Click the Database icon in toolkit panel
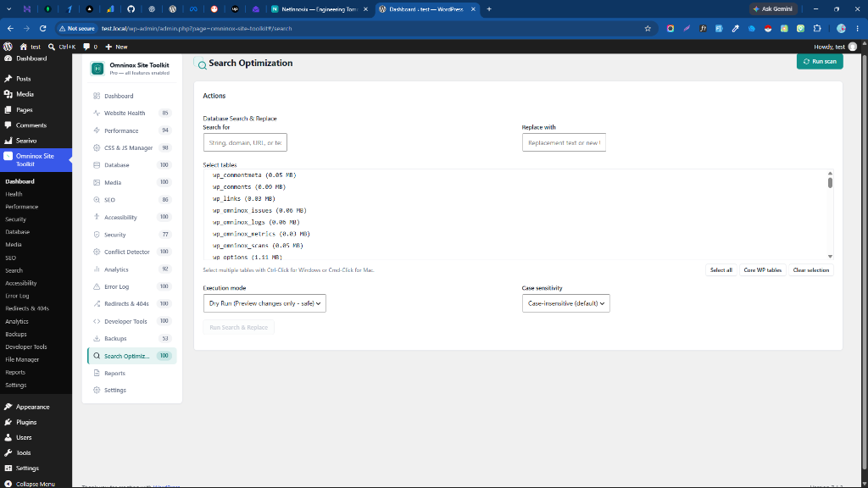The width and height of the screenshot is (868, 488). pyautogui.click(x=97, y=165)
